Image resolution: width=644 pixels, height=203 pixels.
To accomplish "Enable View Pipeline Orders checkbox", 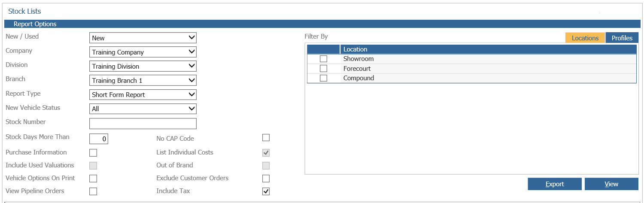I will point(93,191).
